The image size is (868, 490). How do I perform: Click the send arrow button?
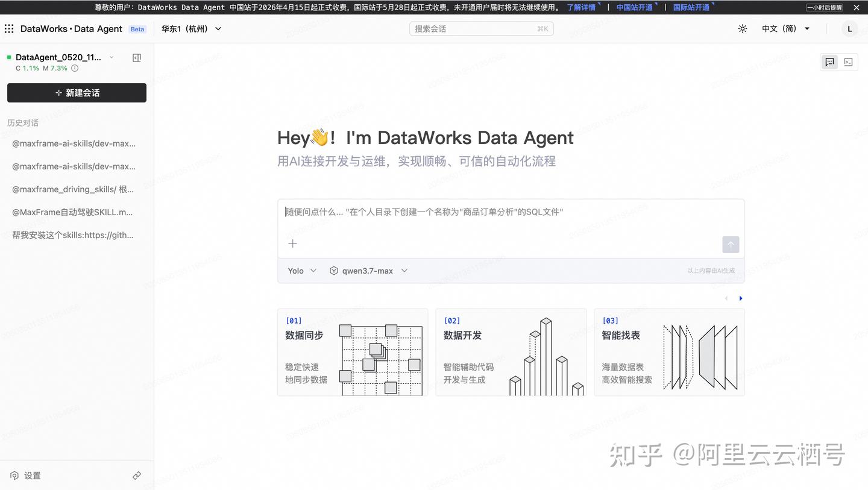[731, 245]
